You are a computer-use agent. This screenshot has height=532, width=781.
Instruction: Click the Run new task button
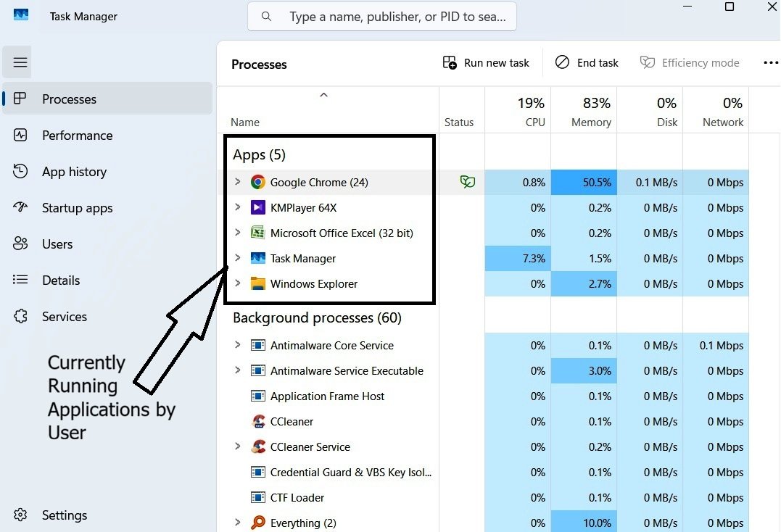486,63
